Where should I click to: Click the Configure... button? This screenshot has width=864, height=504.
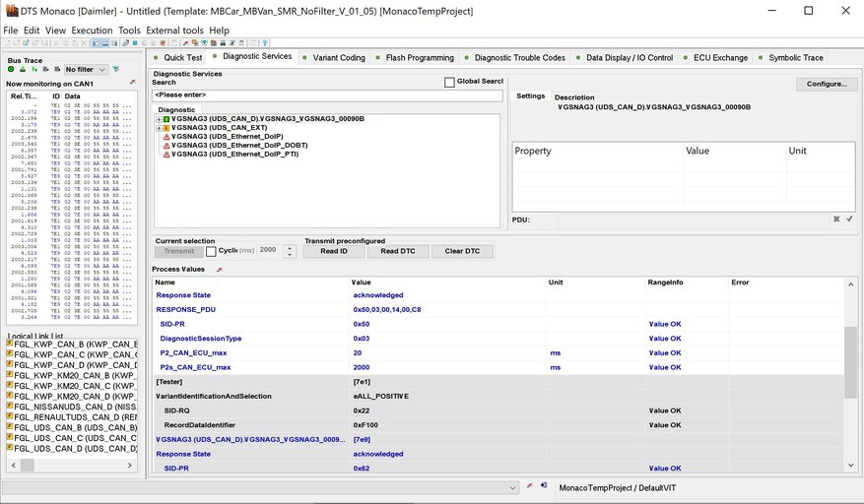pos(826,85)
